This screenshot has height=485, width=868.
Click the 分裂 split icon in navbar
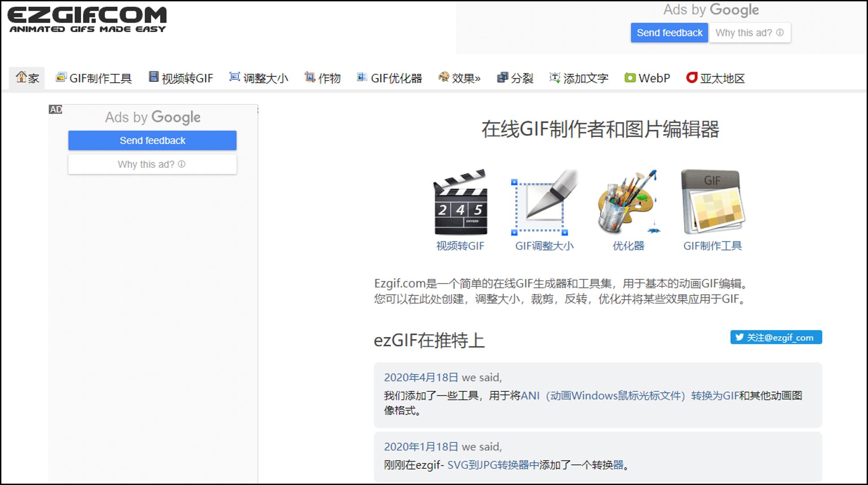click(x=502, y=77)
